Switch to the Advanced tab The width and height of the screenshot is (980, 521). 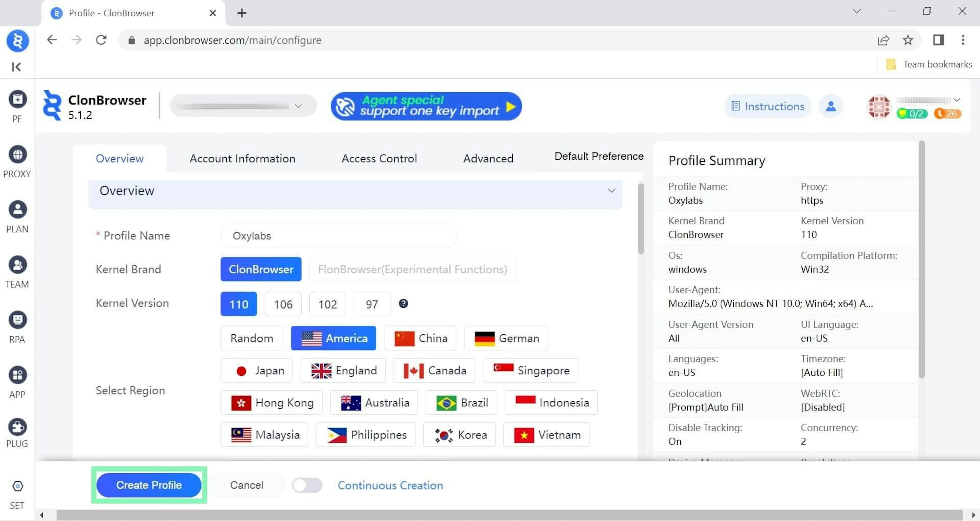488,158
